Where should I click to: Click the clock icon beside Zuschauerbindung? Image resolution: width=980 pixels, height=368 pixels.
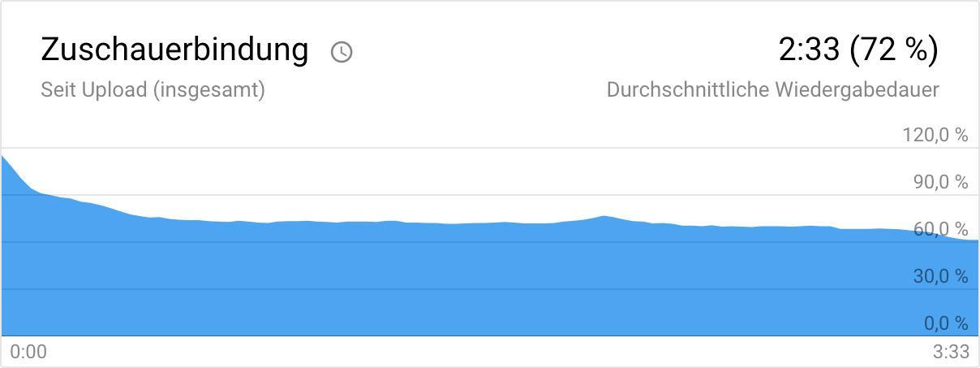[342, 52]
